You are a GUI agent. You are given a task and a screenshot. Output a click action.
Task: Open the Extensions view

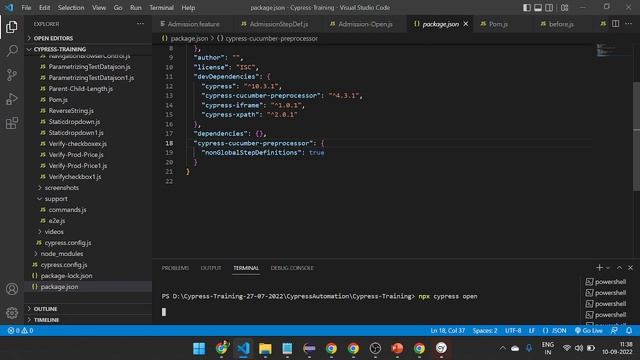12,123
